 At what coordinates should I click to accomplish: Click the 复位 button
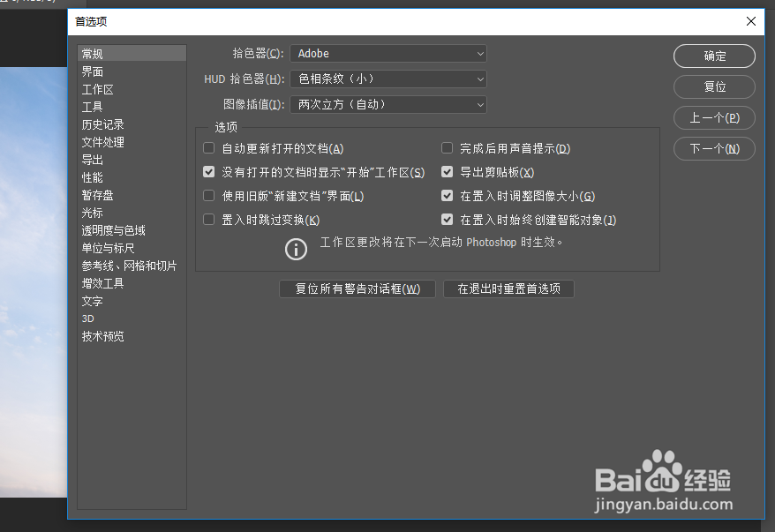(x=714, y=87)
